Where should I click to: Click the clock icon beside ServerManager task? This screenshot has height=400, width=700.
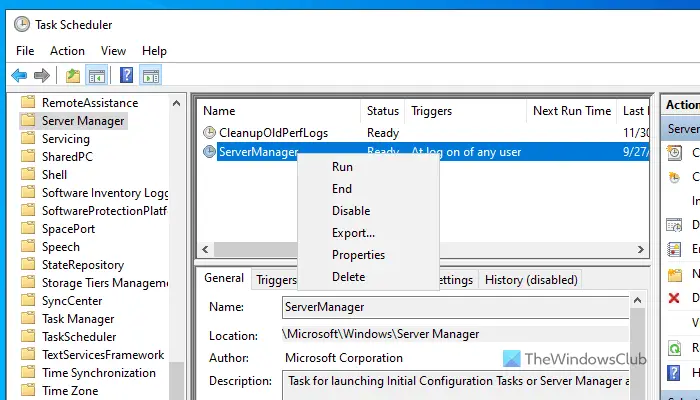pos(209,152)
